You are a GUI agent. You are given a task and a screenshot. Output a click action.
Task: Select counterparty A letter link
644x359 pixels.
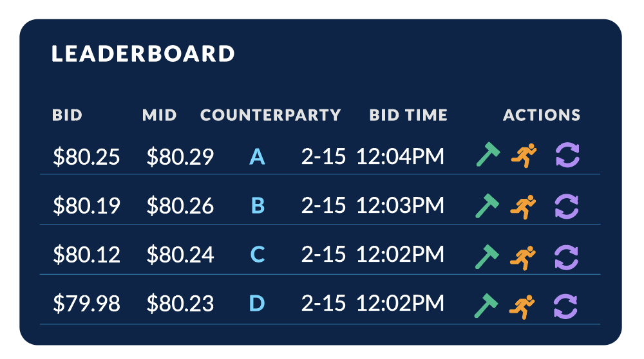(x=257, y=156)
